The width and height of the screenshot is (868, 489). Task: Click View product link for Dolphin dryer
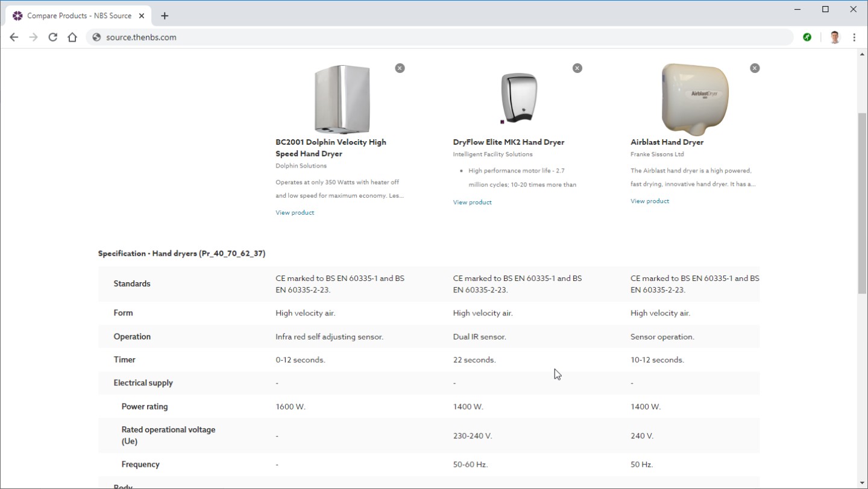(x=295, y=213)
